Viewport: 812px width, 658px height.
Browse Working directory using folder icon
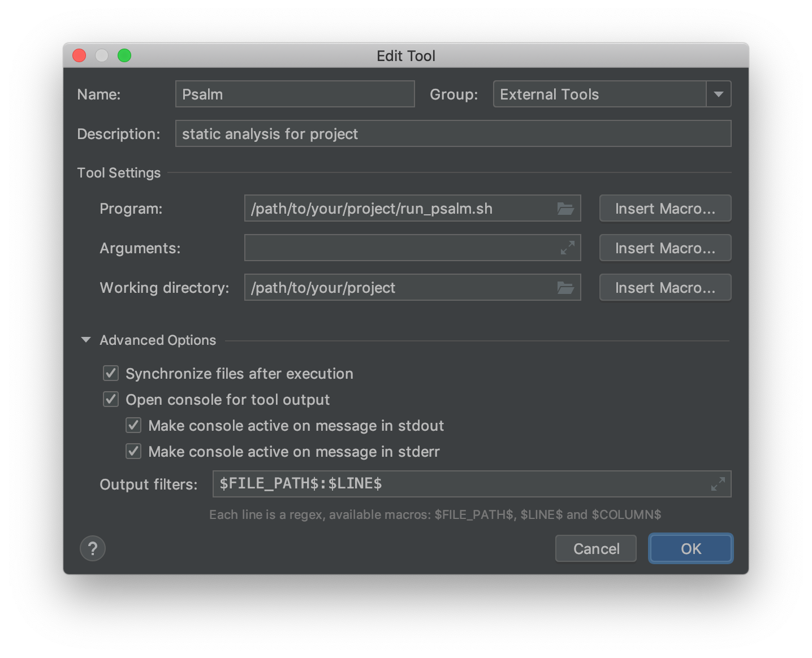(565, 288)
